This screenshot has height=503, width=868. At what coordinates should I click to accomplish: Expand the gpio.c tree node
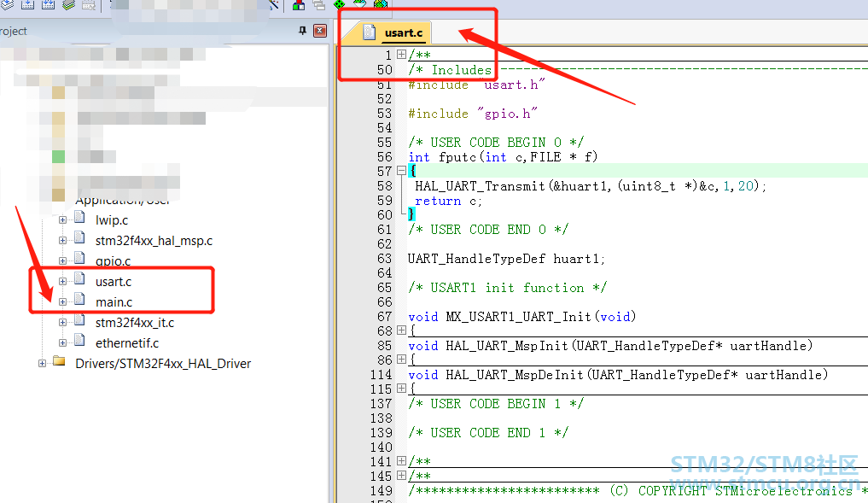tap(62, 261)
